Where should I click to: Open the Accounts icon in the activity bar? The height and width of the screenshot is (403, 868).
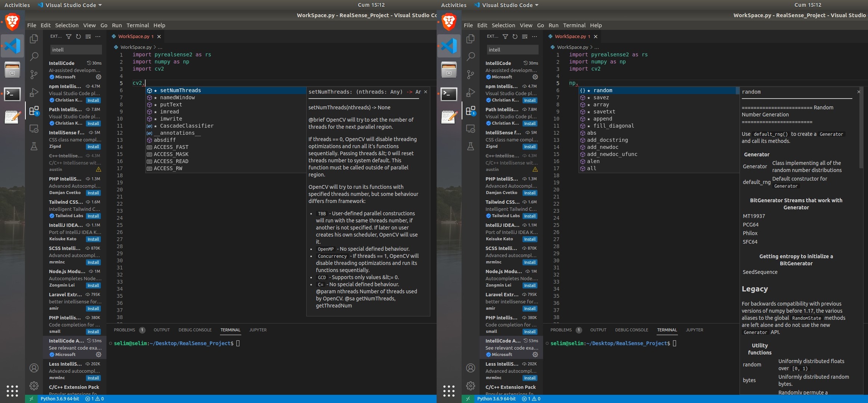[x=34, y=368]
